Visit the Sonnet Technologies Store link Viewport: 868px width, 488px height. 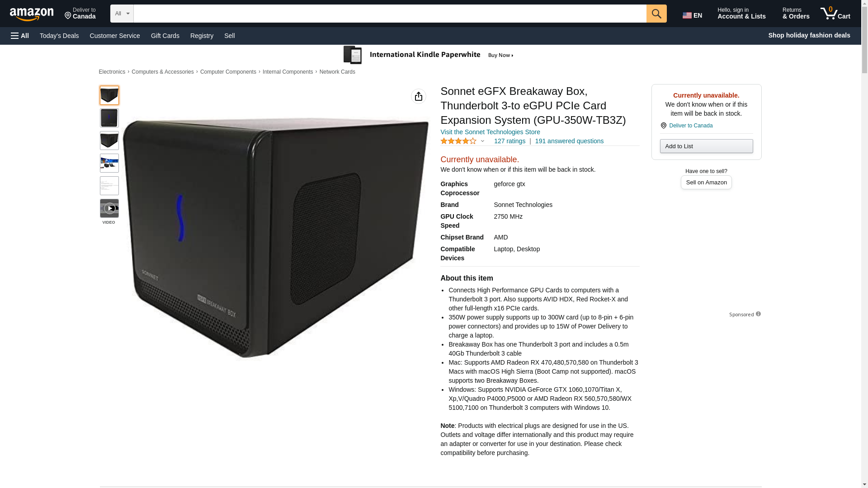coord(490,132)
